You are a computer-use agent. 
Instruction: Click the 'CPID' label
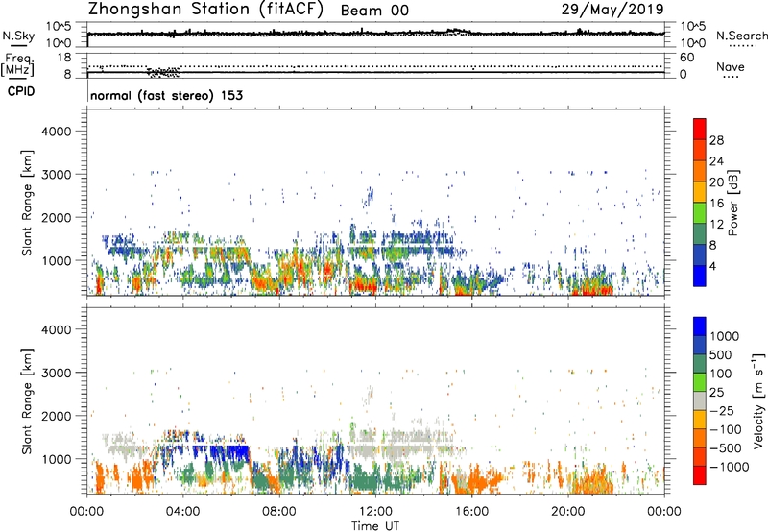coord(21,91)
